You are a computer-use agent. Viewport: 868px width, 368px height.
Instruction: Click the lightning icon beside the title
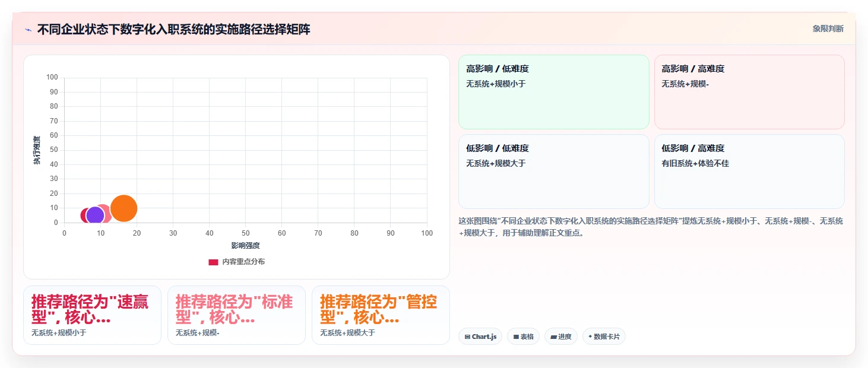pyautogui.click(x=28, y=30)
